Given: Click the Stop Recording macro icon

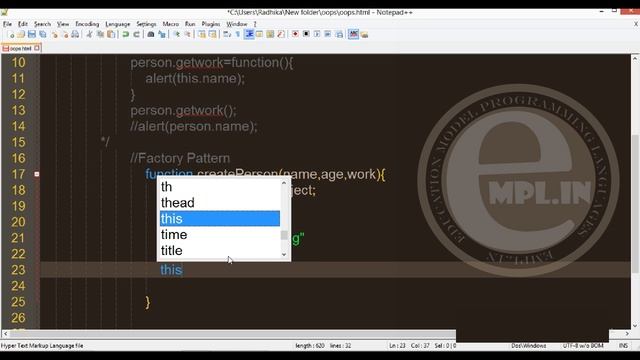Looking at the screenshot, I should point(306,35).
